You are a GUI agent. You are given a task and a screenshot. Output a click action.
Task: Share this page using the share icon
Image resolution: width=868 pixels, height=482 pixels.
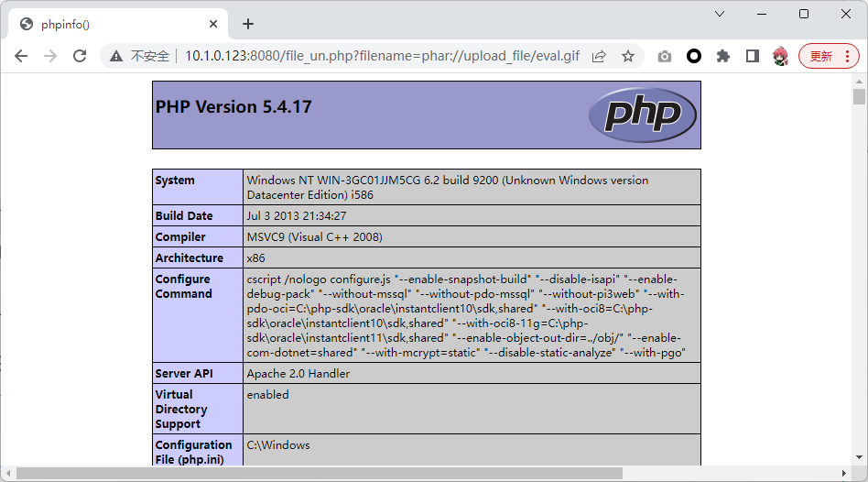[599, 56]
